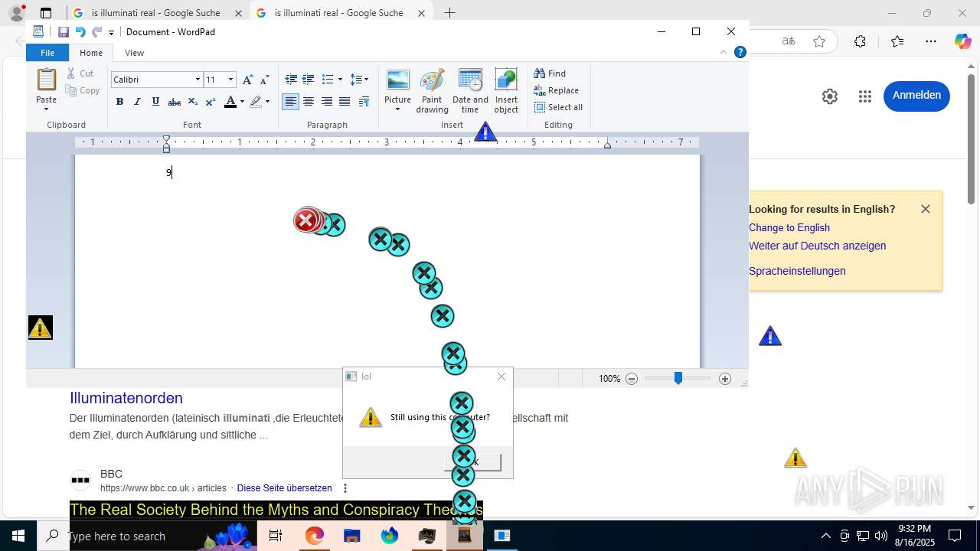The image size is (980, 551).
Task: Click the Edge Extensions puzzle icon
Action: pos(860,41)
